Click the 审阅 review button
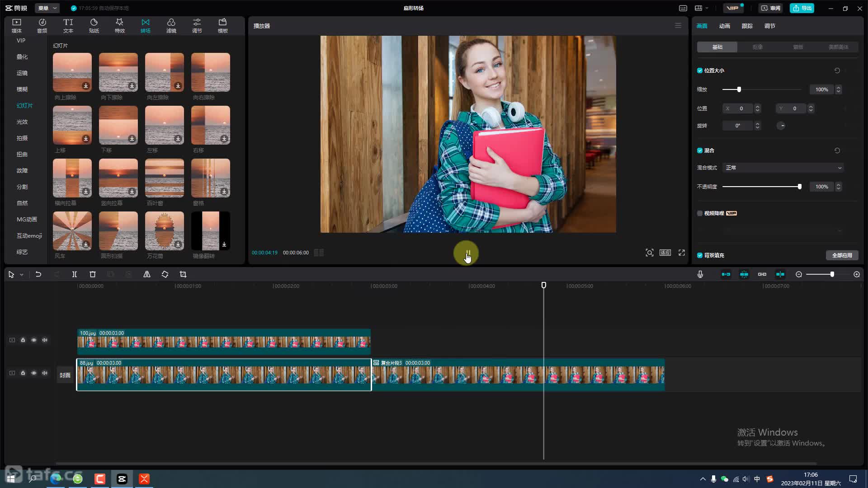Viewport: 868px width, 488px height. tap(770, 8)
